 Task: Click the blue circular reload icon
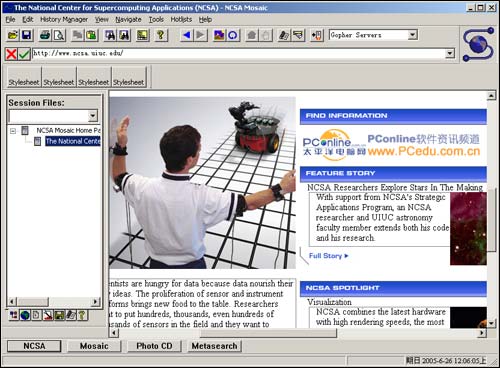click(x=233, y=35)
